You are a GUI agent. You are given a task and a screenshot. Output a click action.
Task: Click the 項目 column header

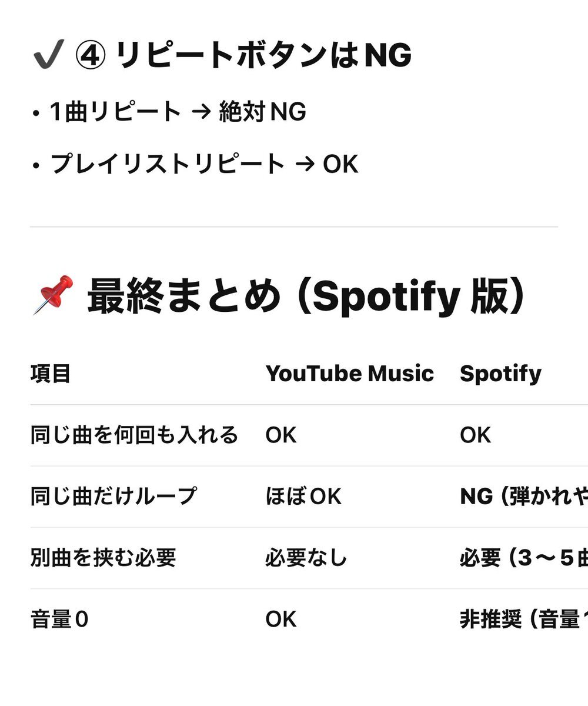pyautogui.click(x=51, y=374)
